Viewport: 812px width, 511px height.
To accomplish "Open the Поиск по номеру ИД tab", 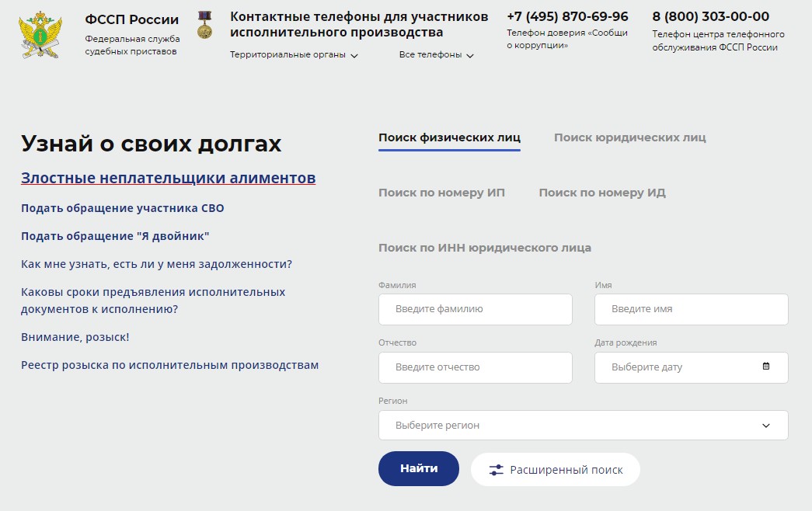I will (x=602, y=193).
